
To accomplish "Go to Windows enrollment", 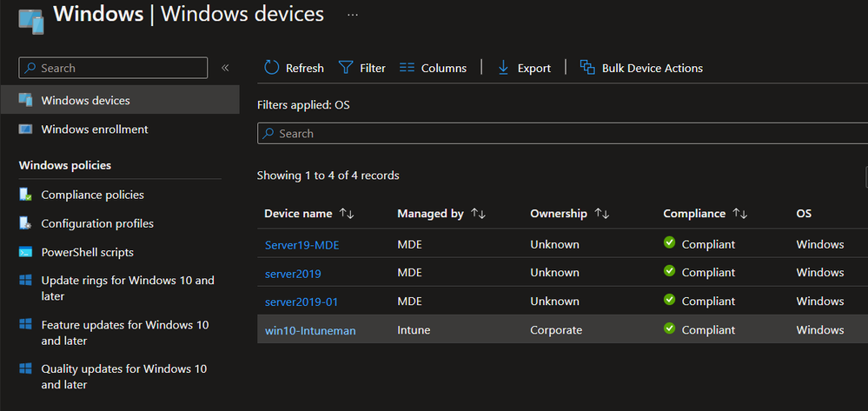I will click(x=94, y=129).
